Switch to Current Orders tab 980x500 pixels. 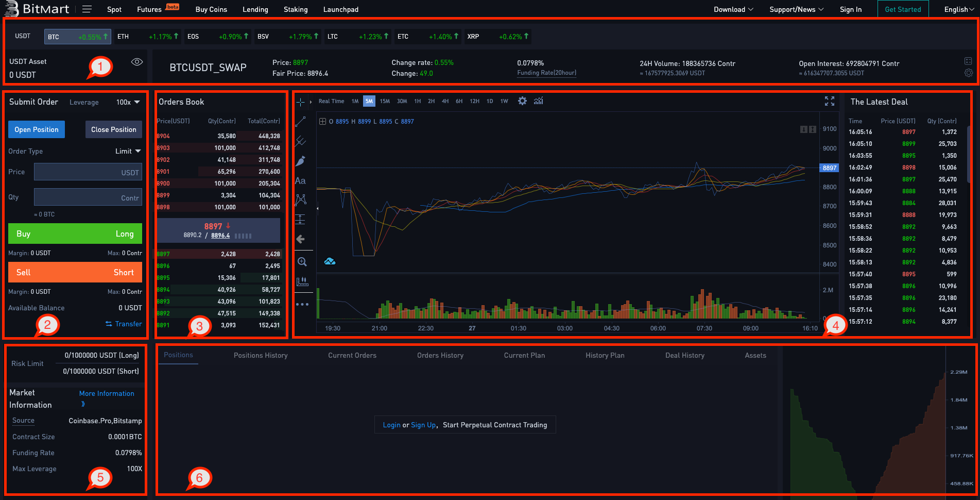352,355
